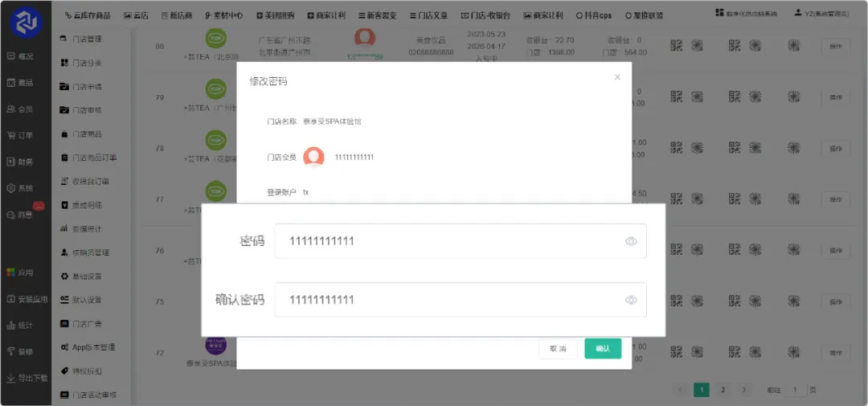
Task: Open the 新客裂变 tab
Action: [378, 15]
